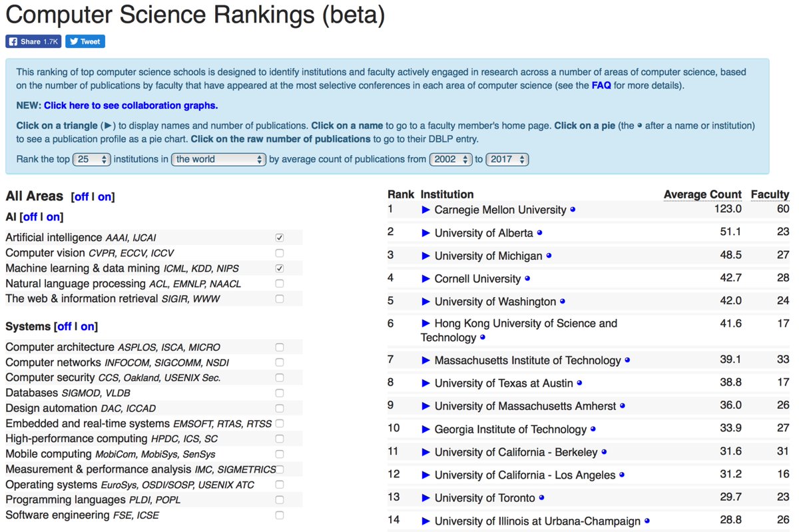Enable Computer vision checkbox
This screenshot has height=532, width=799.
pos(280,253)
